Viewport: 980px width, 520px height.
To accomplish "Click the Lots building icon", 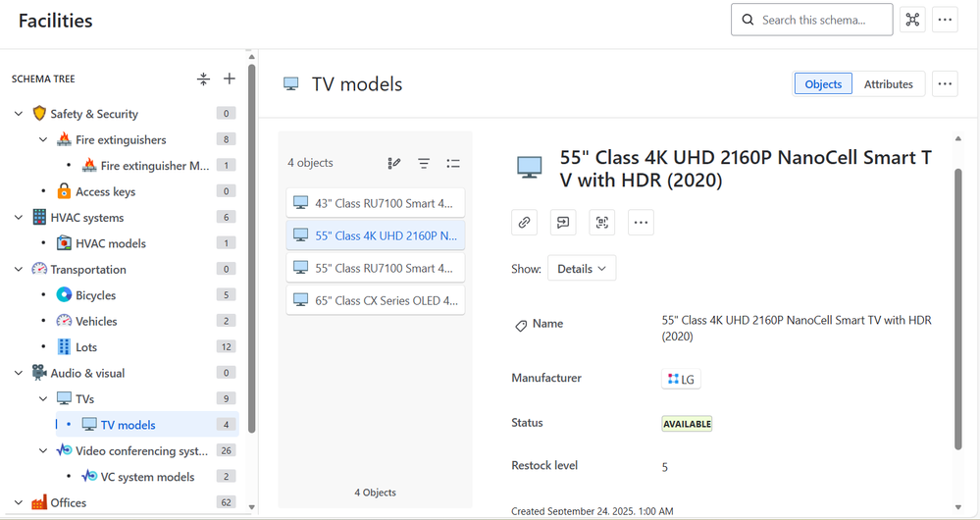I will 64,347.
